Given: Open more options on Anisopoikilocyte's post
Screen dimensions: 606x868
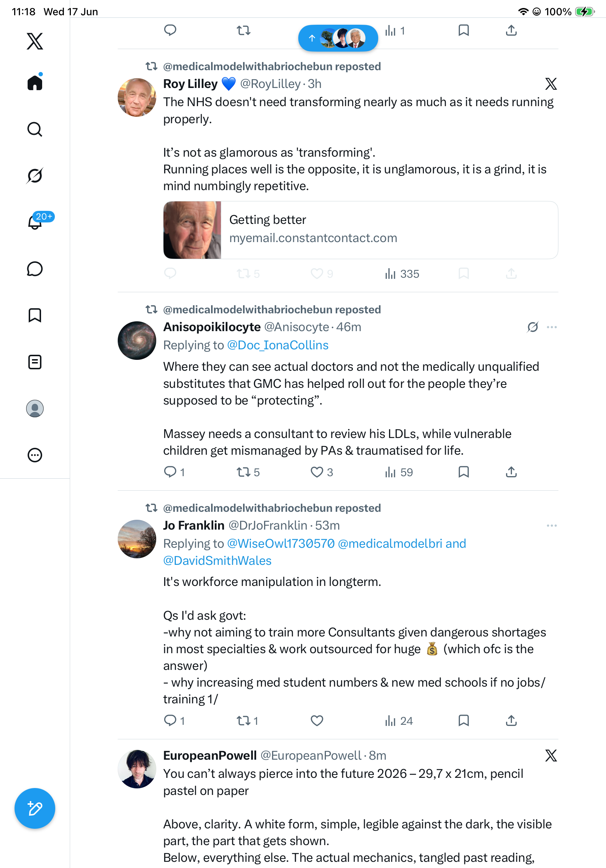Looking at the screenshot, I should point(552,327).
